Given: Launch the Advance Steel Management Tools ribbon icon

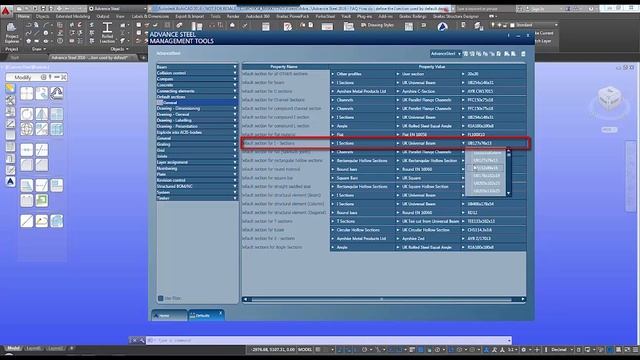Looking at the screenshot, I should [442, 27].
